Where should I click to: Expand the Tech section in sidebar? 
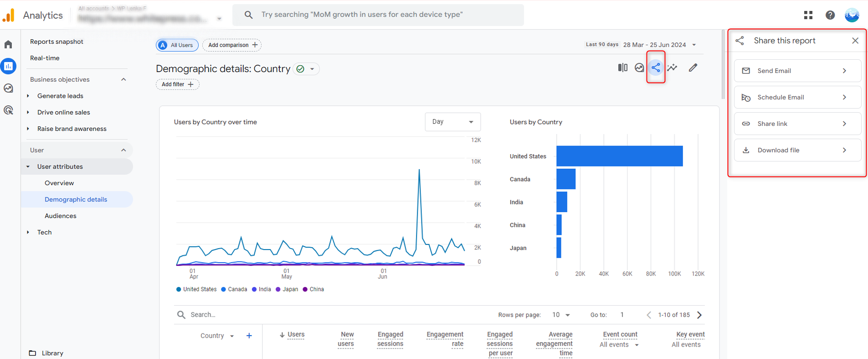(28, 232)
